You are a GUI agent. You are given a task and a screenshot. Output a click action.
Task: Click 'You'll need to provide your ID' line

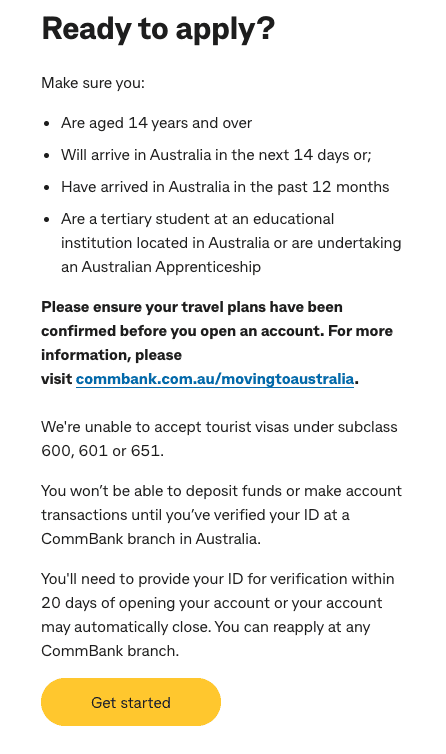(218, 579)
